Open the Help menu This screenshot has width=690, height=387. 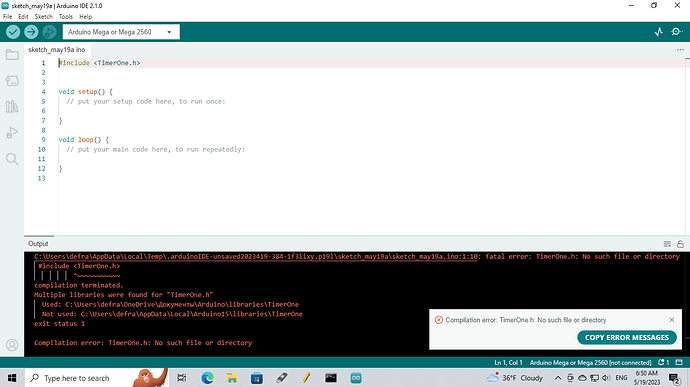(x=85, y=17)
